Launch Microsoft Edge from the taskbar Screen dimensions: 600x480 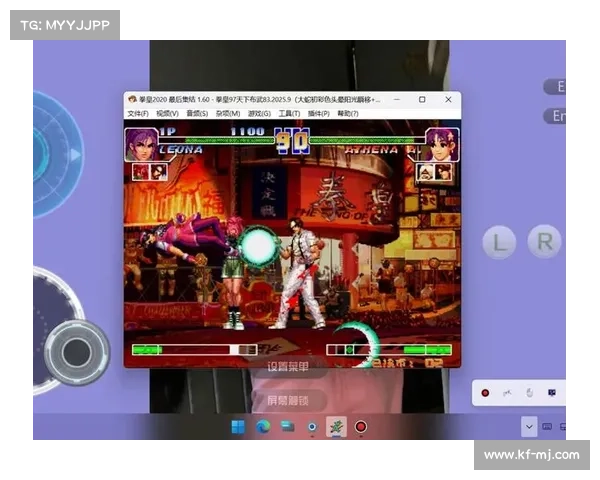pyautogui.click(x=263, y=426)
